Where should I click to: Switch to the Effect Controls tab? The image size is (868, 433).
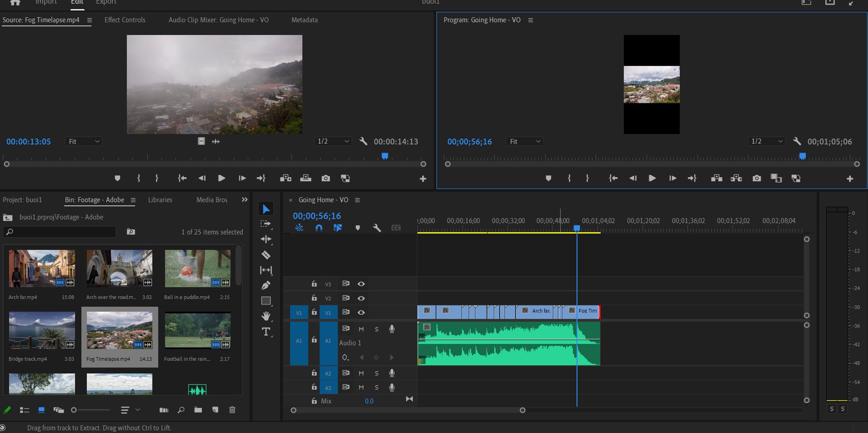(125, 20)
